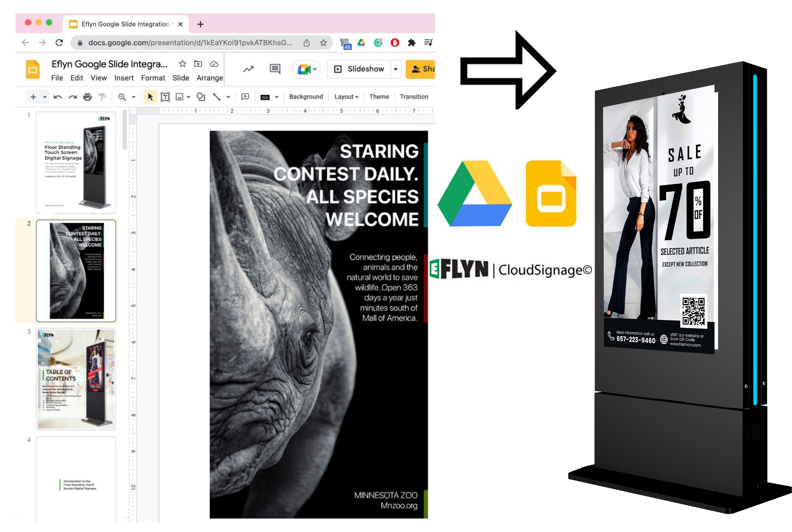The width and height of the screenshot is (792, 532).
Task: Bookmark page with address bar star
Action: (323, 43)
